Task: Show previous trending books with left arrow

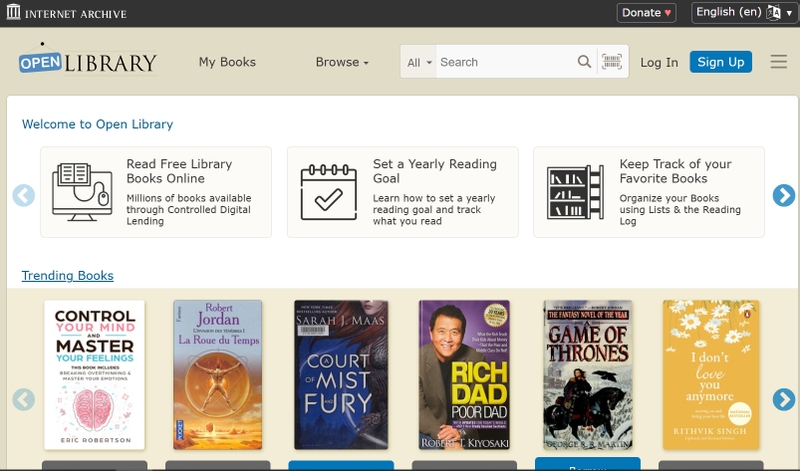Action: tap(23, 400)
